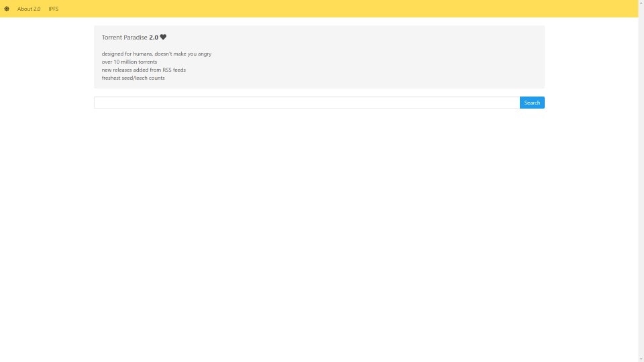Click 'new releases added from RSS feeds'
This screenshot has height=362, width=644.
coord(144,70)
